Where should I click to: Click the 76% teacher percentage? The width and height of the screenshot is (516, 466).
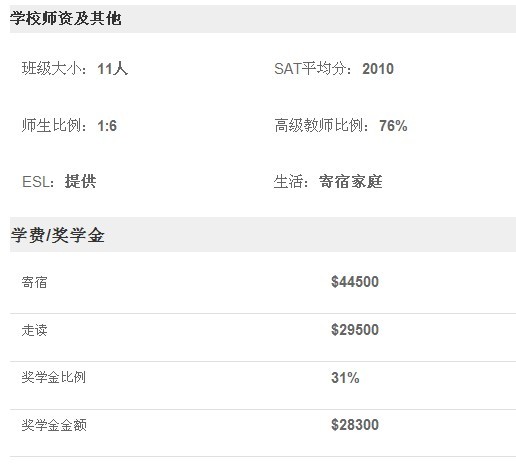point(393,126)
